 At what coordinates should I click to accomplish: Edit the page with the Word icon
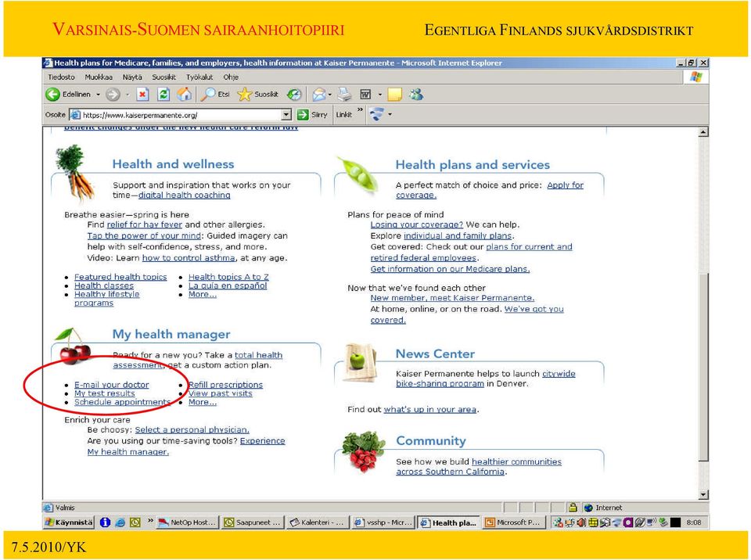(x=365, y=95)
